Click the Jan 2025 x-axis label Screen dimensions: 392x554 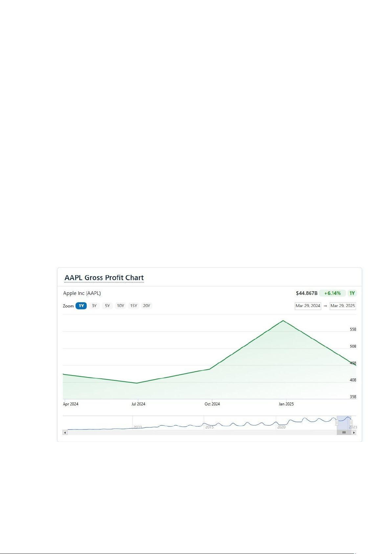286,404
